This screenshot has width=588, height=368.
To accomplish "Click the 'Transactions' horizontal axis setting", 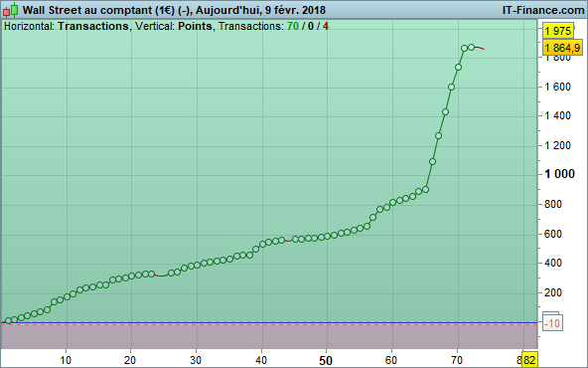I will [x=93, y=26].
